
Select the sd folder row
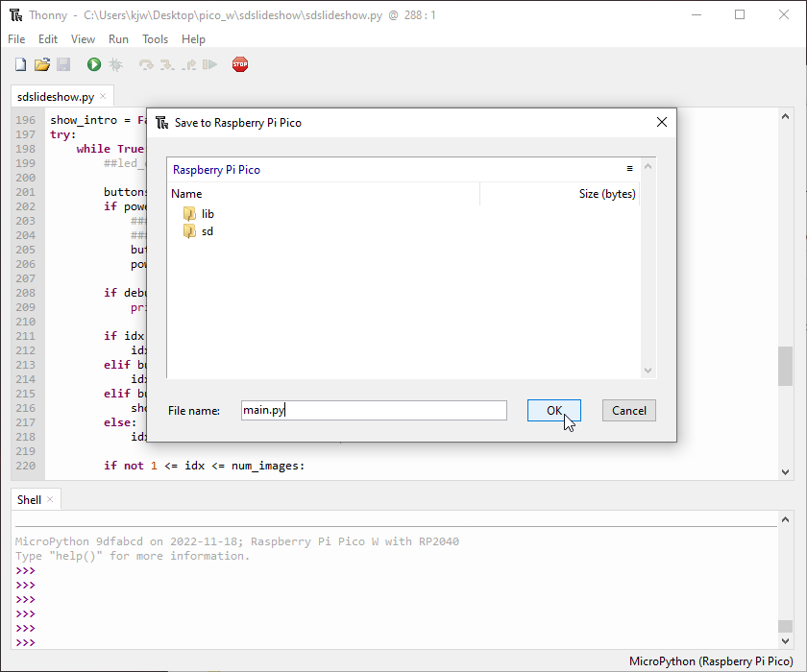tap(403, 231)
